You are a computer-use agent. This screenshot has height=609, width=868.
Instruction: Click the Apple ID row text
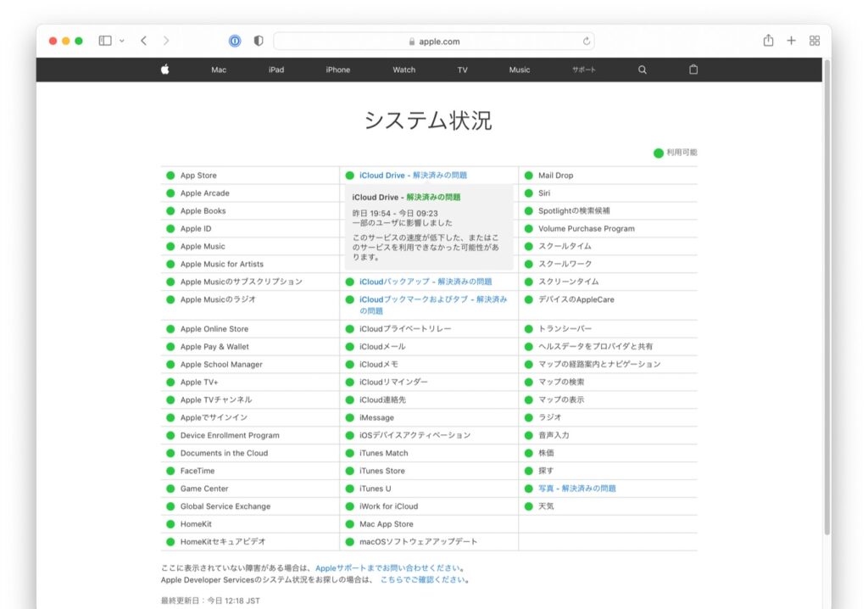pyautogui.click(x=196, y=228)
